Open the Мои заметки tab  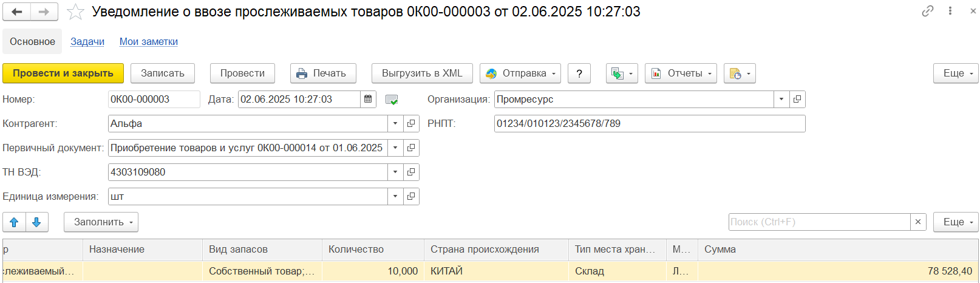point(149,41)
